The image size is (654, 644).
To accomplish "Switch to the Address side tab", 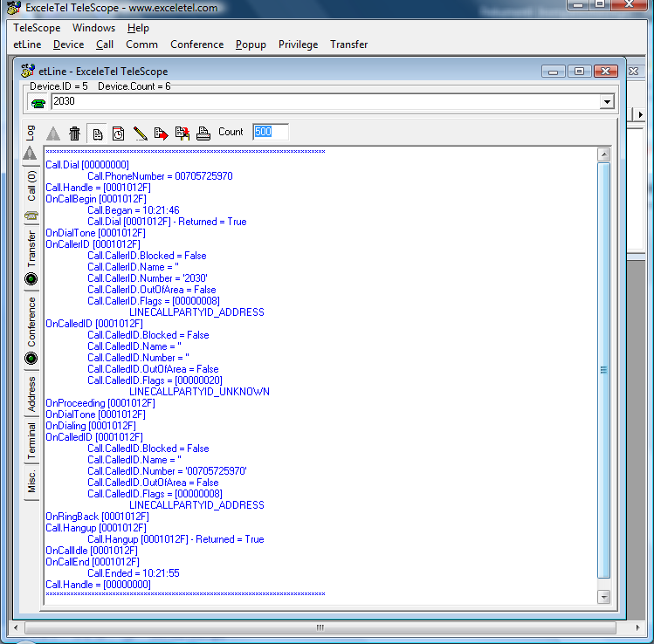I will [31, 394].
